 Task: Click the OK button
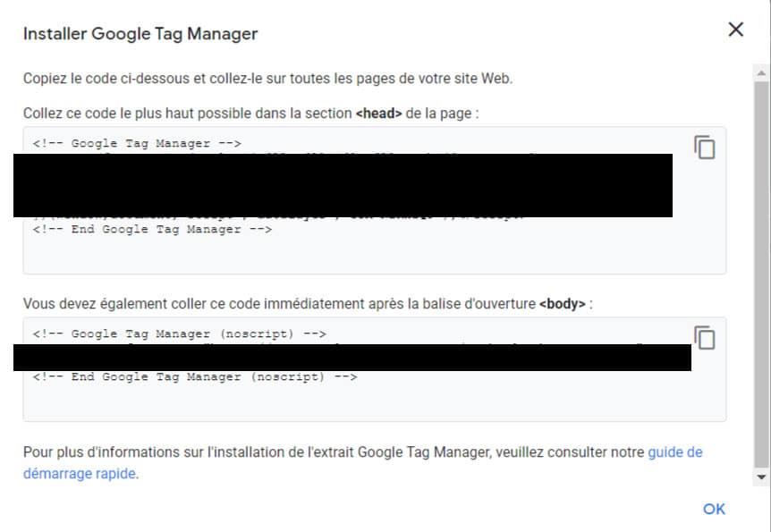[x=714, y=509]
